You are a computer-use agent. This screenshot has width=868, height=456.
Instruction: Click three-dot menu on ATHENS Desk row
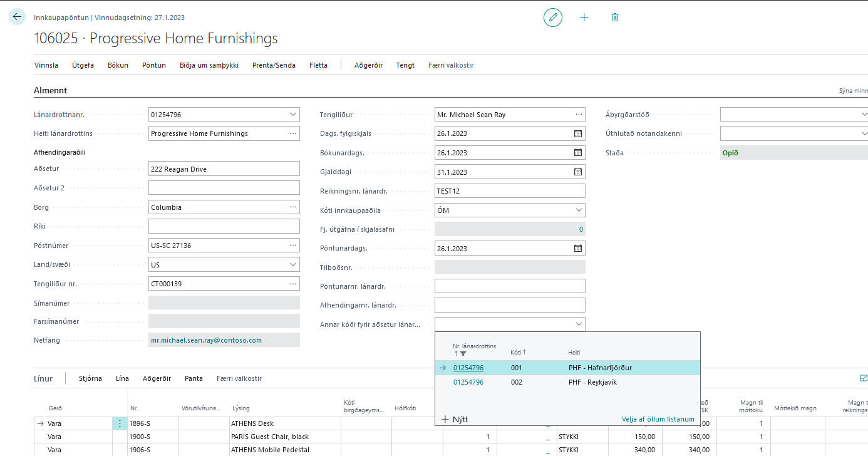(x=120, y=423)
